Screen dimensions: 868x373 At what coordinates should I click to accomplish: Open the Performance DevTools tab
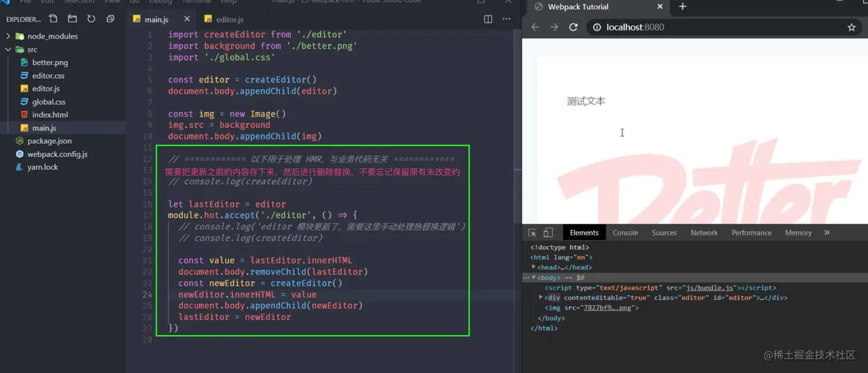[x=751, y=232]
